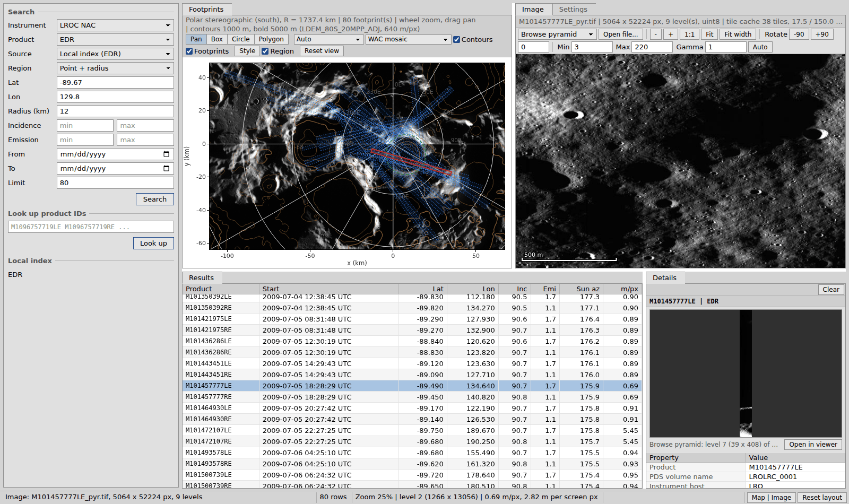Zoom in with the plus button

671,34
